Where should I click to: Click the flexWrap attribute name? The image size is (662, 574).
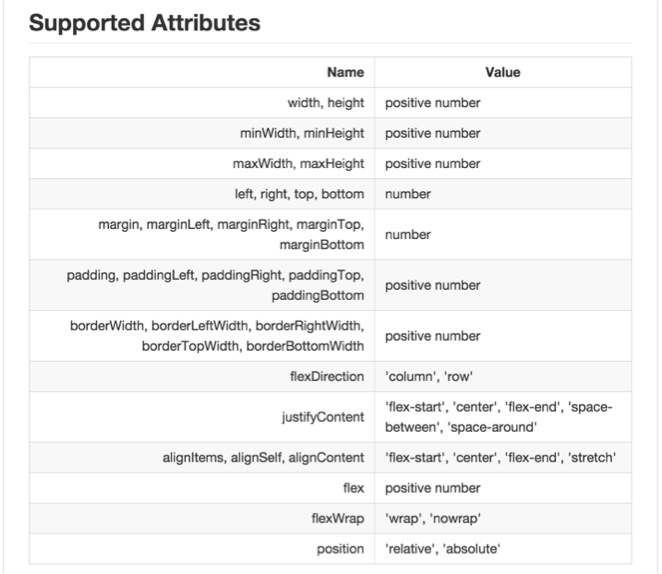[338, 519]
